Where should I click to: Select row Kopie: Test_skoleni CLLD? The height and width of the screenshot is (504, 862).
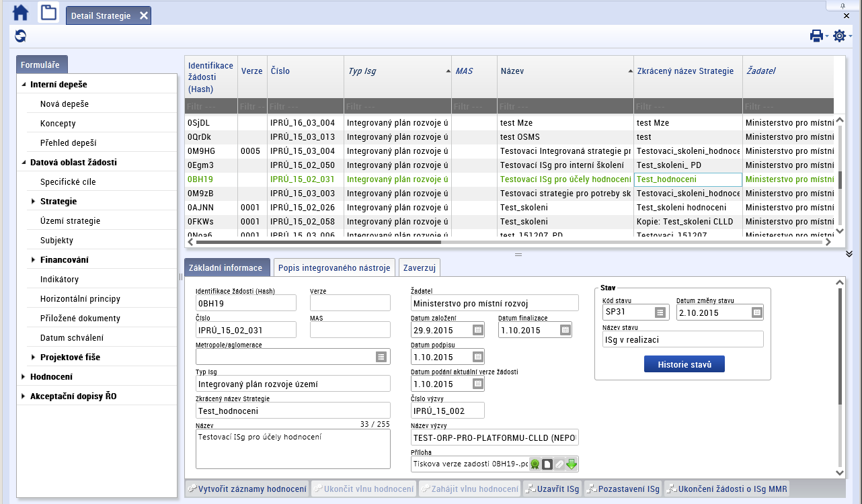[x=509, y=221]
